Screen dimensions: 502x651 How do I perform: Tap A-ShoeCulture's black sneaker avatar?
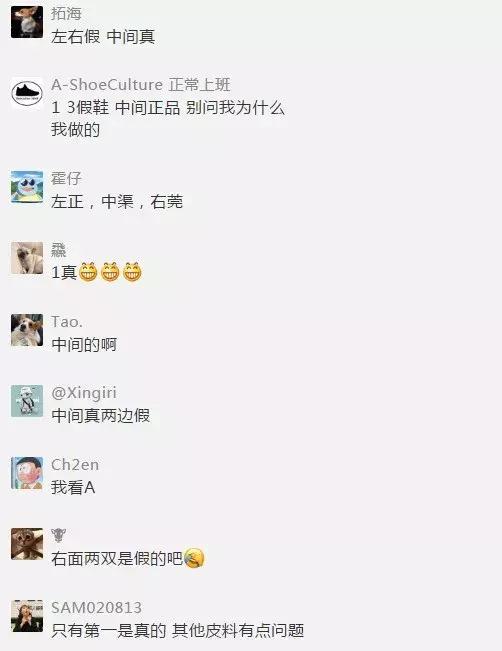[x=27, y=93]
